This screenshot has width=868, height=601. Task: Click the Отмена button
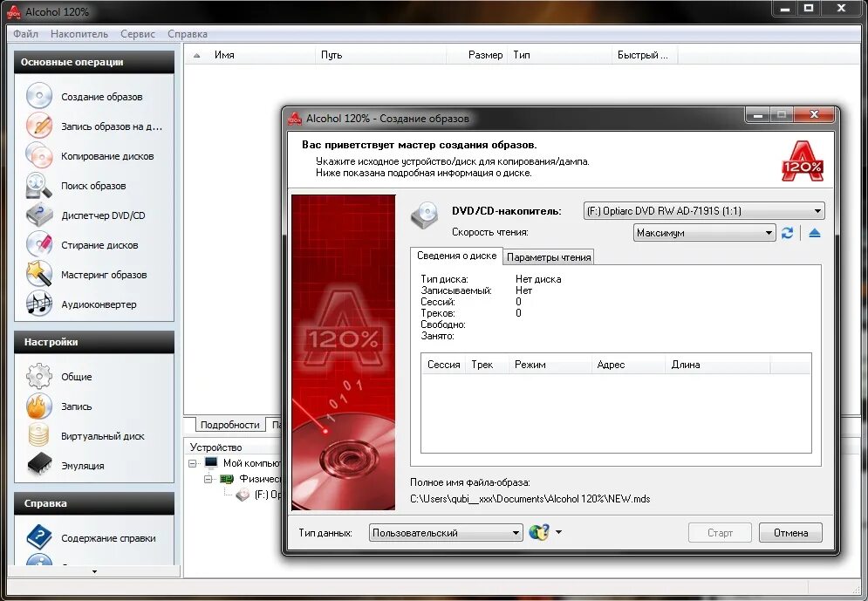[x=790, y=532]
